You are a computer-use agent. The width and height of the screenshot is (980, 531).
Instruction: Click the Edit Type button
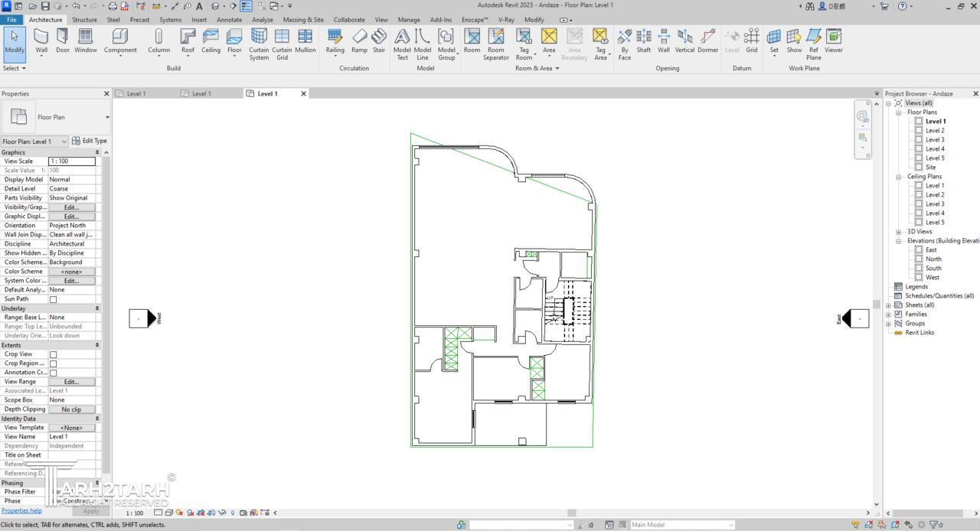[x=90, y=141]
